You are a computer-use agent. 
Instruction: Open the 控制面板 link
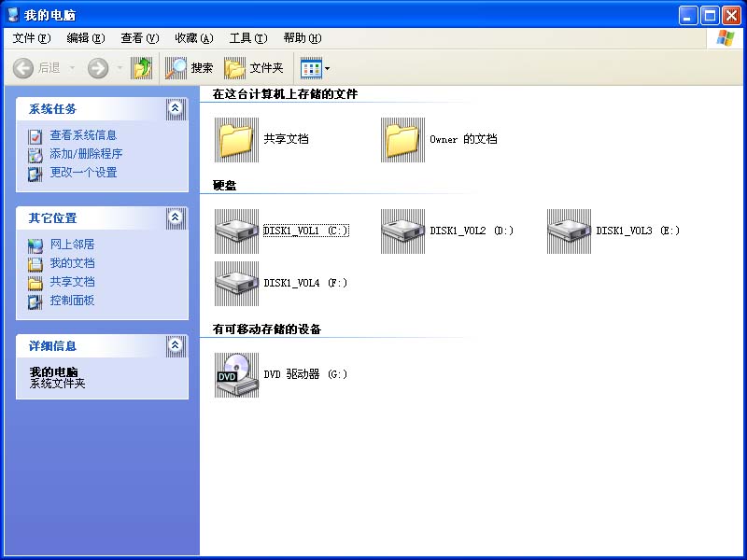73,301
